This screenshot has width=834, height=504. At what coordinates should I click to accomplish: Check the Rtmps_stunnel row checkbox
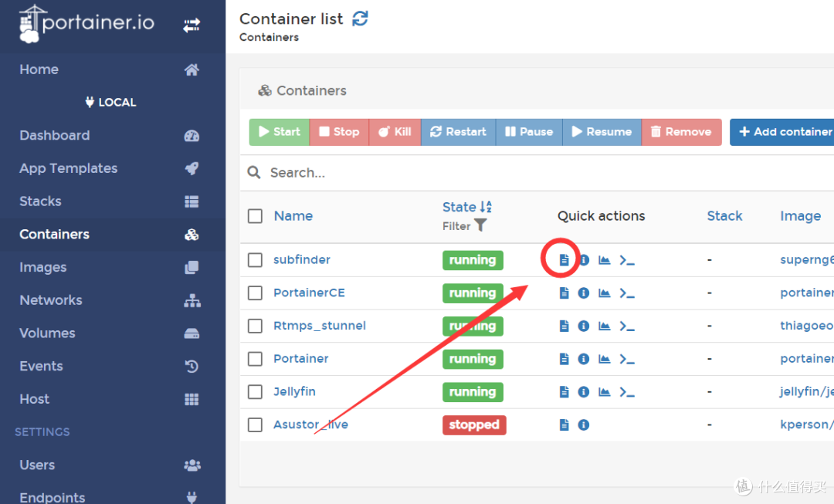click(x=256, y=326)
